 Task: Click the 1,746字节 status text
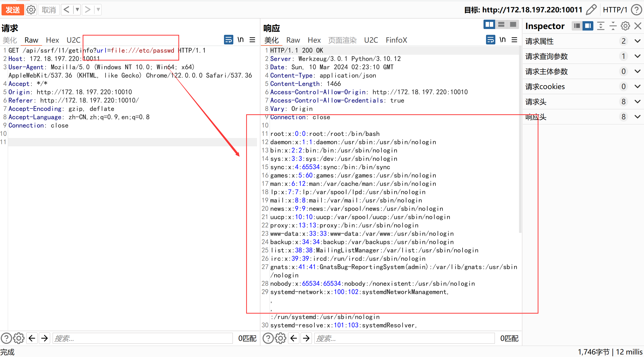tap(593, 352)
